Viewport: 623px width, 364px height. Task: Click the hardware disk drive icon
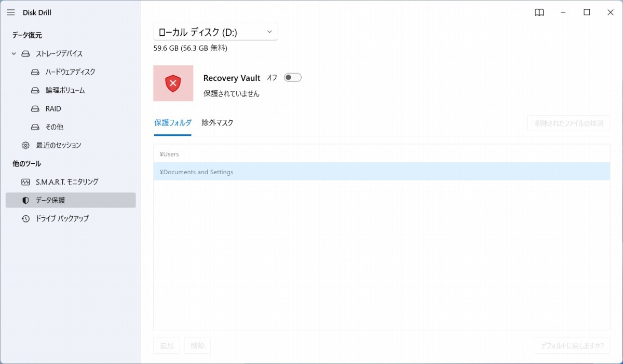click(35, 72)
